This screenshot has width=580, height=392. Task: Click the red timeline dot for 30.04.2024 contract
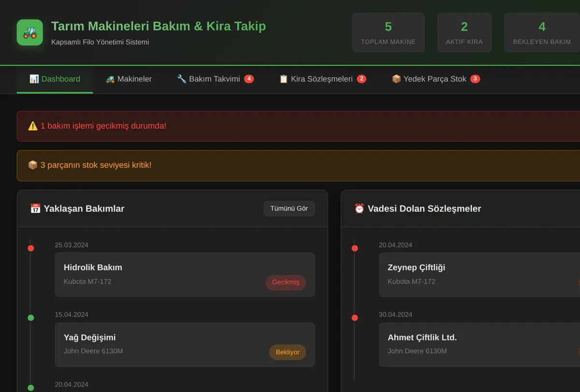(355, 318)
